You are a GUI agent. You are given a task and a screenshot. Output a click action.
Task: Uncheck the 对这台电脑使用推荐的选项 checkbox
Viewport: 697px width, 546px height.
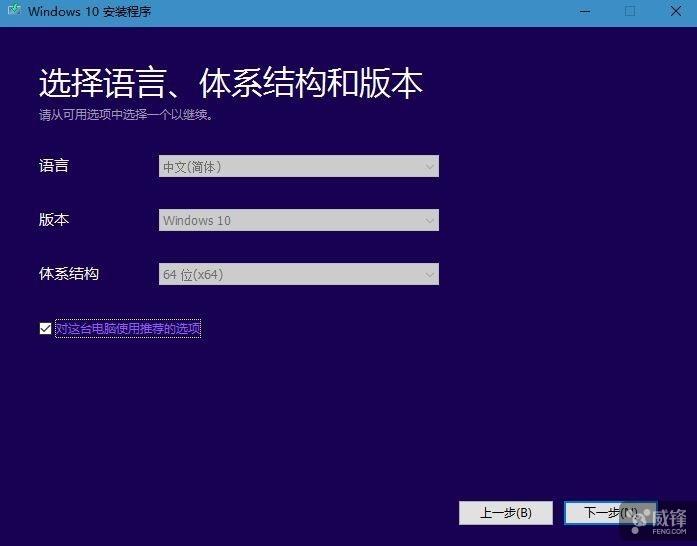[45, 329]
